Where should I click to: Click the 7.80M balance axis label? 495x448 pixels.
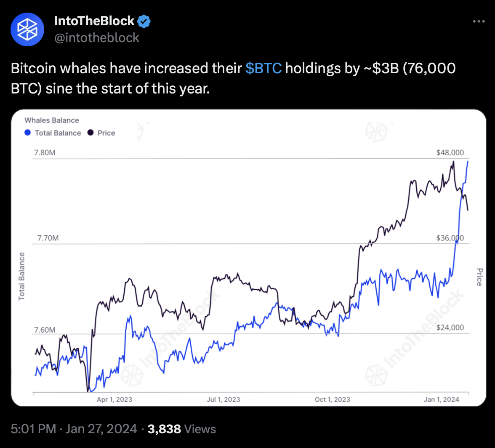click(x=44, y=153)
